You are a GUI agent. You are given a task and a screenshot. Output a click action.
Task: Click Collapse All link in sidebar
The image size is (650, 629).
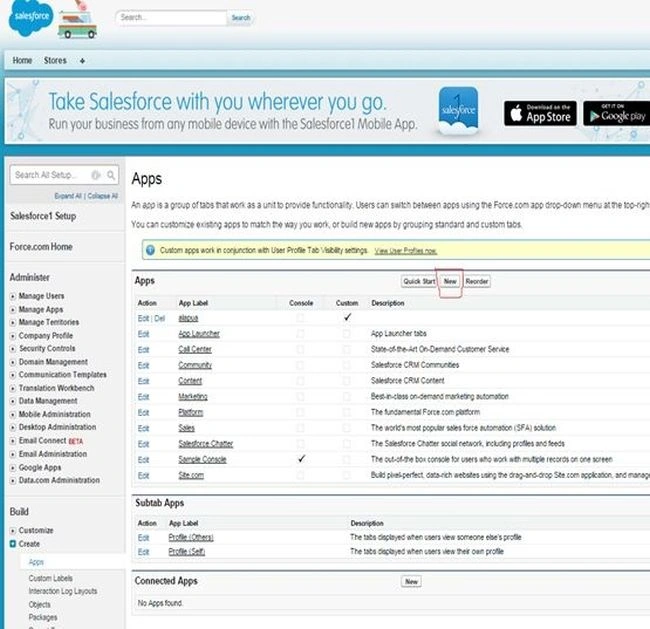pos(102,196)
